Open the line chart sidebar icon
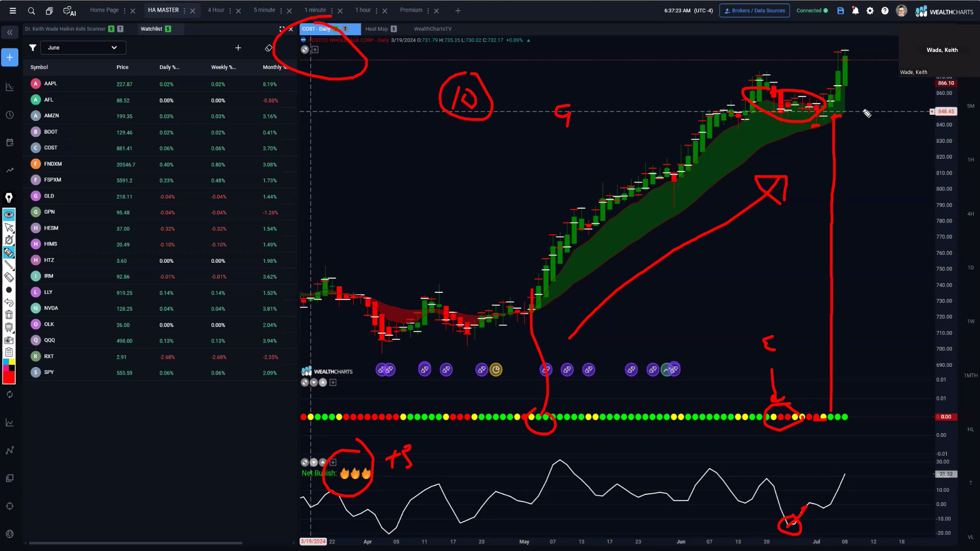Viewport: 980px width, 551px height. 10,422
